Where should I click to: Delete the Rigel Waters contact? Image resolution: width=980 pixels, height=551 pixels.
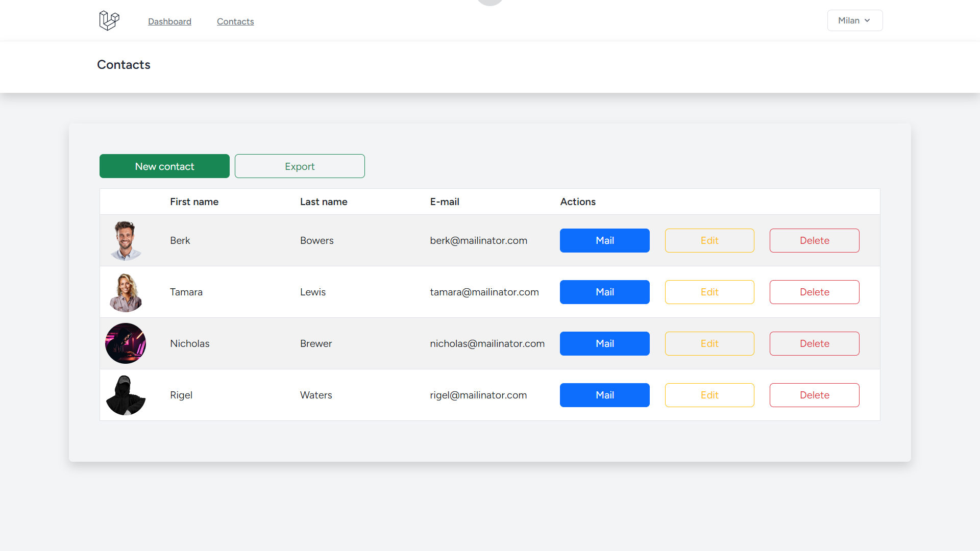814,395
